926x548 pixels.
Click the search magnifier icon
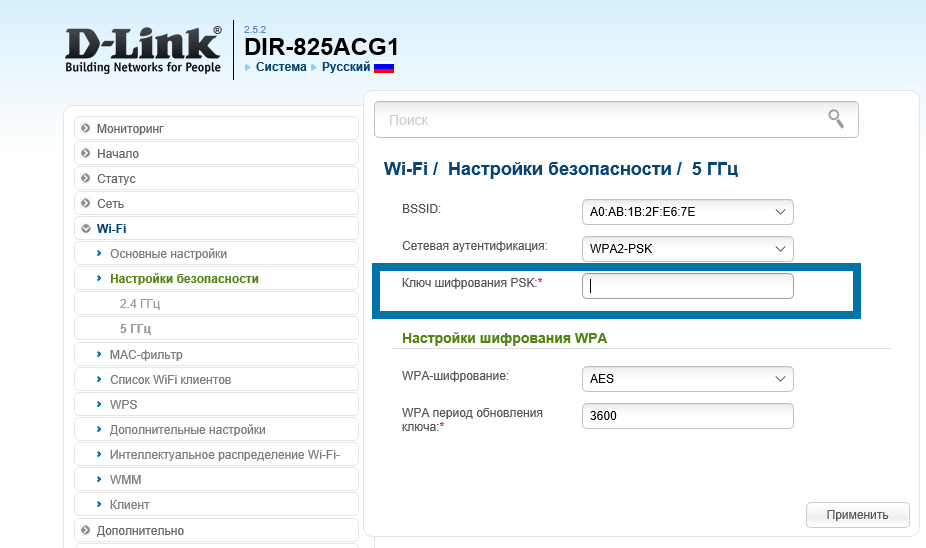point(836,119)
